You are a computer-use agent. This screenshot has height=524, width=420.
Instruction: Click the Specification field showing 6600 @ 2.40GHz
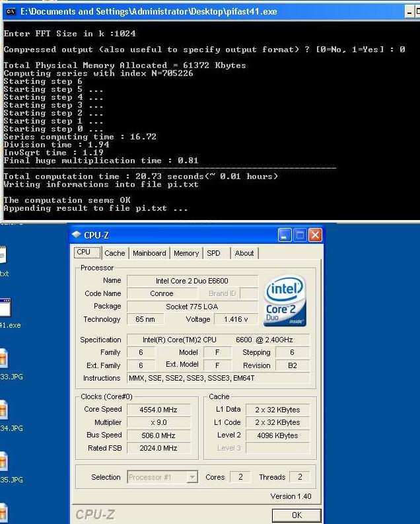click(x=218, y=340)
